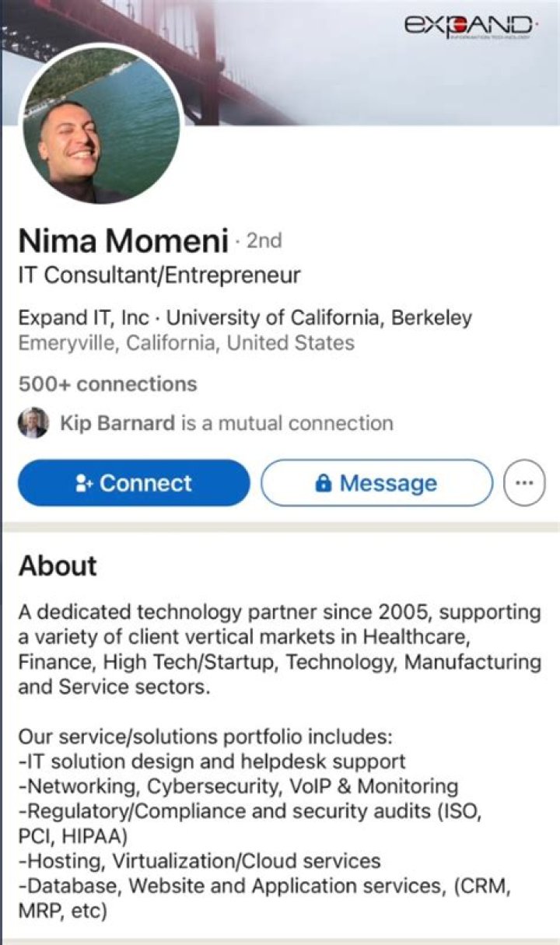Click the 2nd degree connection badge
Screen dimensions: 560x945
pos(264,242)
